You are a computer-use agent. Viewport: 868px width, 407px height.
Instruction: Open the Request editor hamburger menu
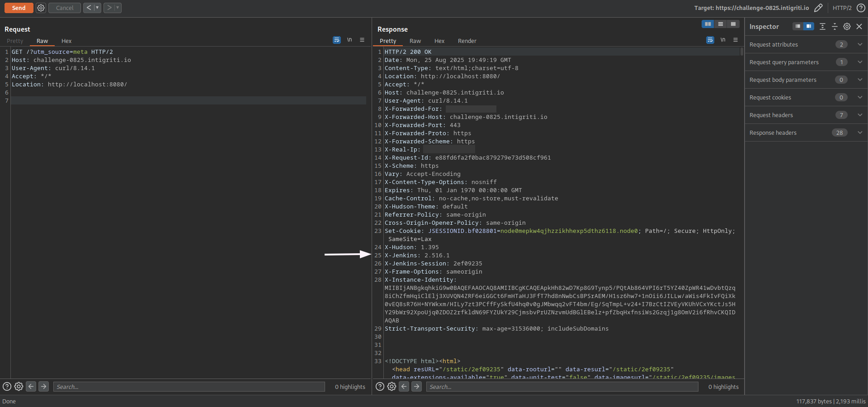(362, 40)
